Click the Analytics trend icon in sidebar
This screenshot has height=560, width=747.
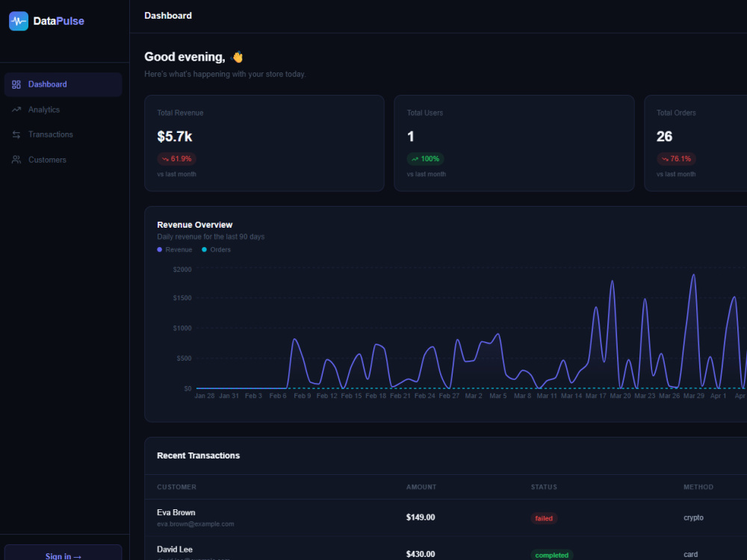coord(16,110)
